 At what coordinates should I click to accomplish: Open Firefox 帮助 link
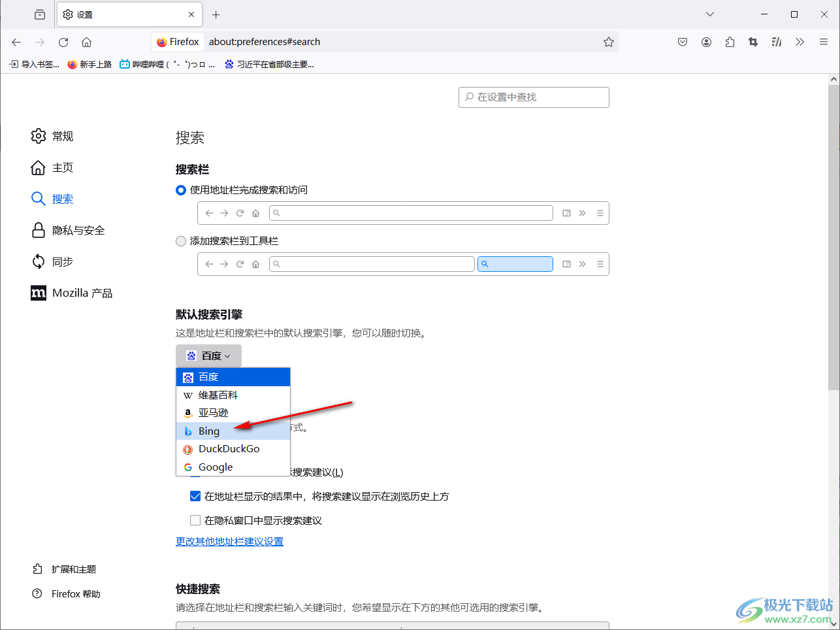pos(66,594)
